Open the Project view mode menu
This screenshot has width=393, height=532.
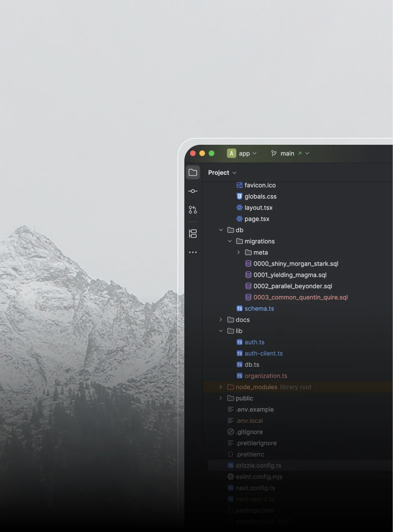point(234,172)
